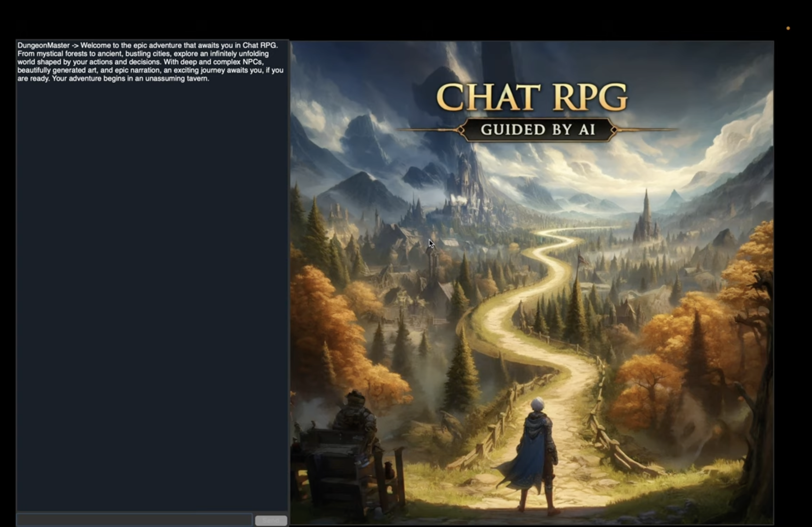Viewport: 812px width, 527px height.
Task: Click the 'Chat RPG' text in the welcome message
Action: pos(259,45)
